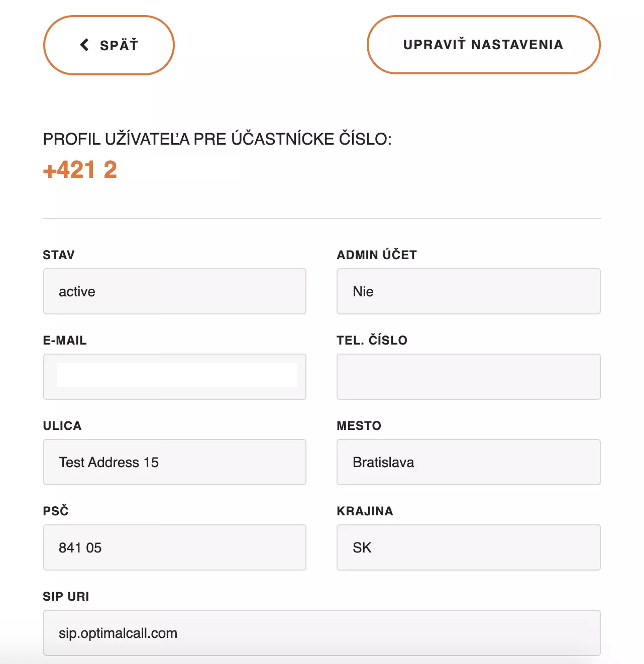Click the MESTO field showing Bratislava

click(468, 462)
